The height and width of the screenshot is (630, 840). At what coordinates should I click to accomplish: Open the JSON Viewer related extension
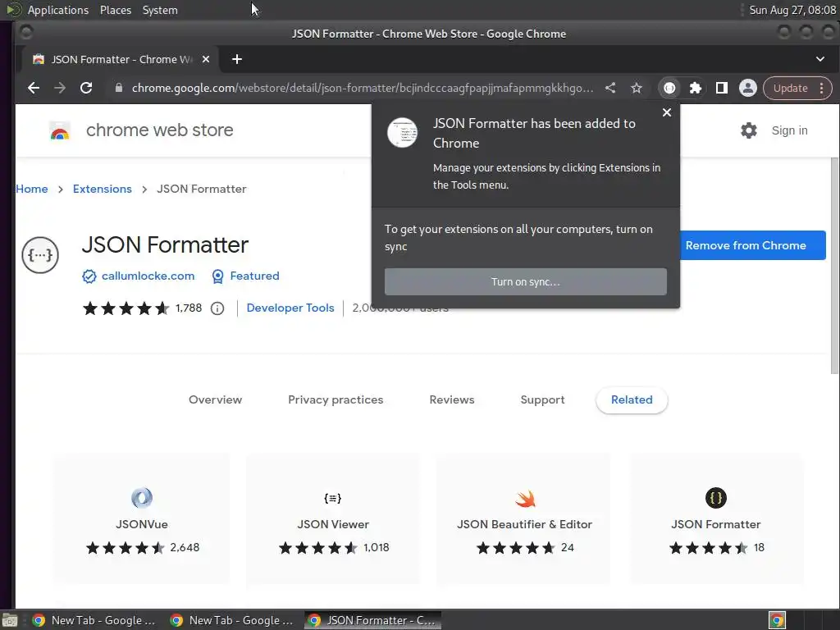point(333,518)
